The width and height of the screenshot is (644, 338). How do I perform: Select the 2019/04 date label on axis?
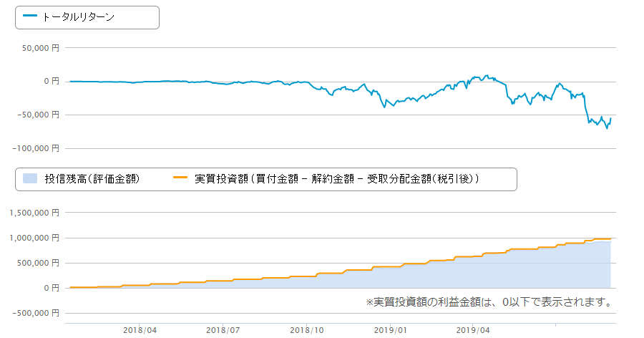pyautogui.click(x=473, y=330)
